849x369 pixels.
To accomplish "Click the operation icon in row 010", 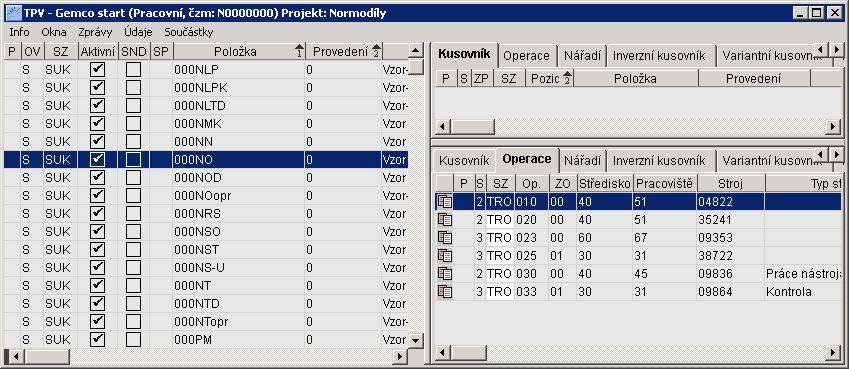I will coord(445,202).
